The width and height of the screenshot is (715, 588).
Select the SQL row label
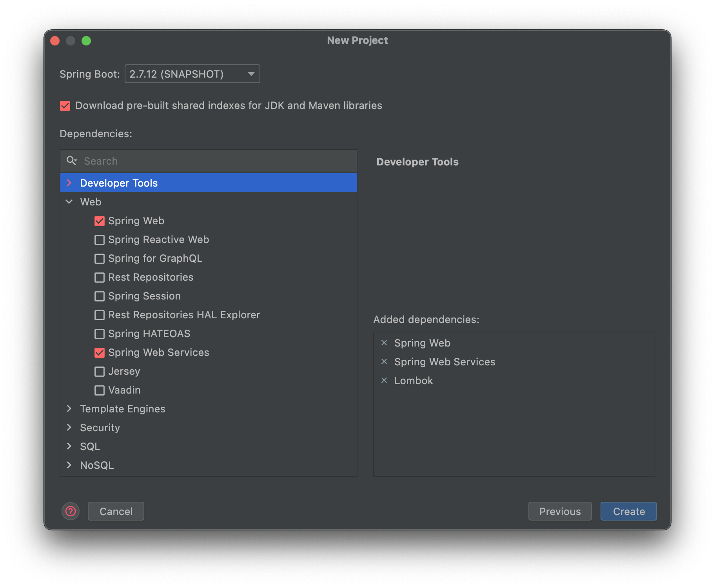(x=90, y=446)
